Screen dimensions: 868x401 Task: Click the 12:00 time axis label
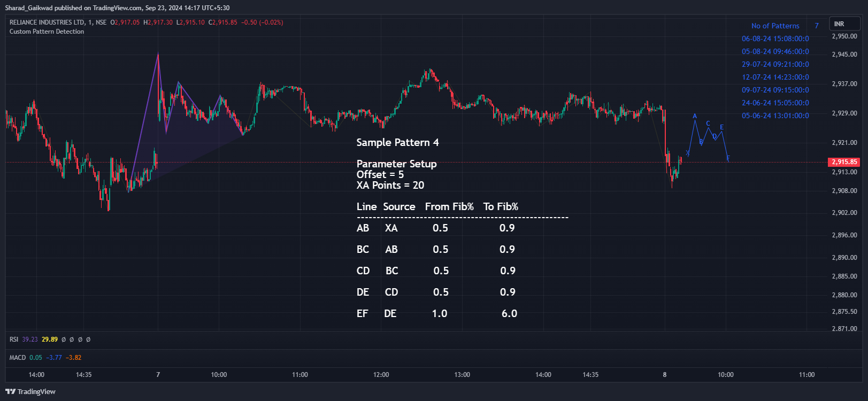click(381, 375)
